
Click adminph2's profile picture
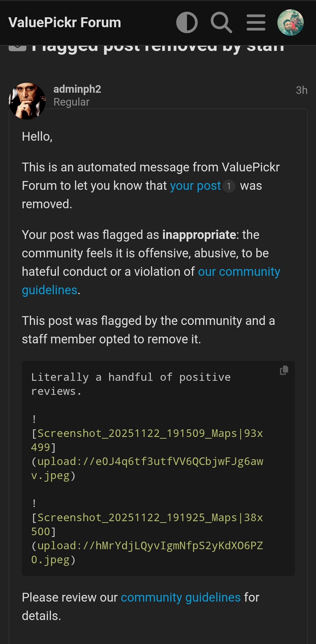(x=27, y=101)
